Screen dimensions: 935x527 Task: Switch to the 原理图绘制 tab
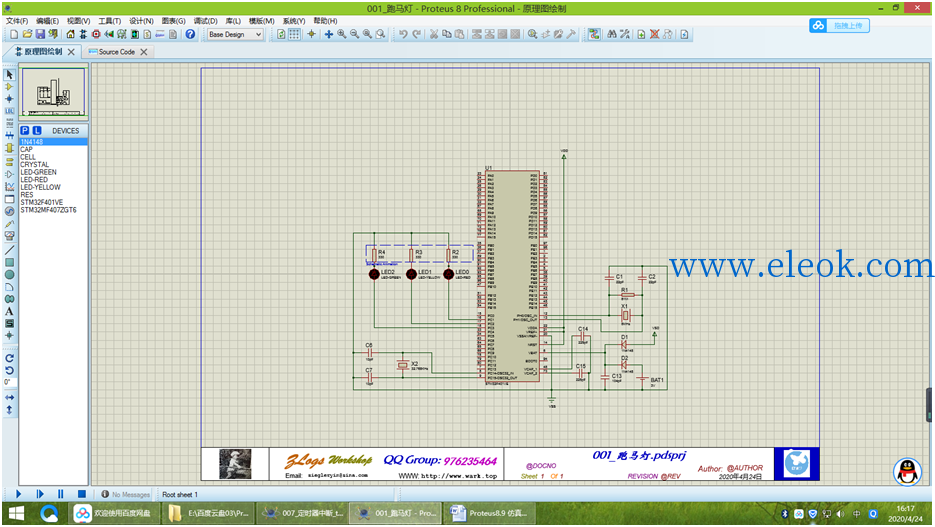42,52
